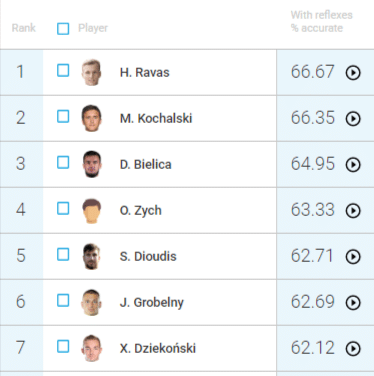This screenshot has height=376, width=374.
Task: Click the Player column header
Action: tap(93, 28)
